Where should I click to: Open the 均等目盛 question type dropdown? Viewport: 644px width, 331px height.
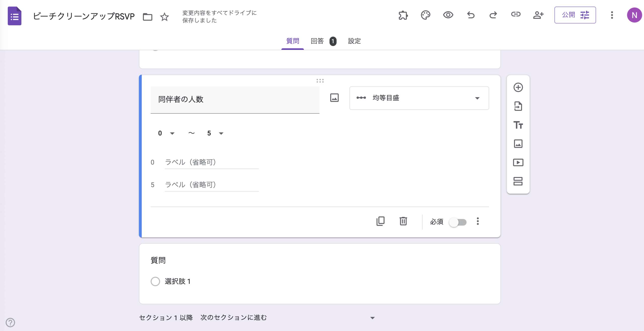(x=419, y=98)
